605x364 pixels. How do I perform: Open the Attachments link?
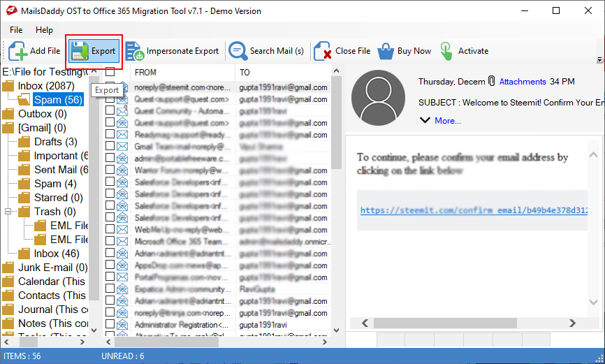coord(523,82)
